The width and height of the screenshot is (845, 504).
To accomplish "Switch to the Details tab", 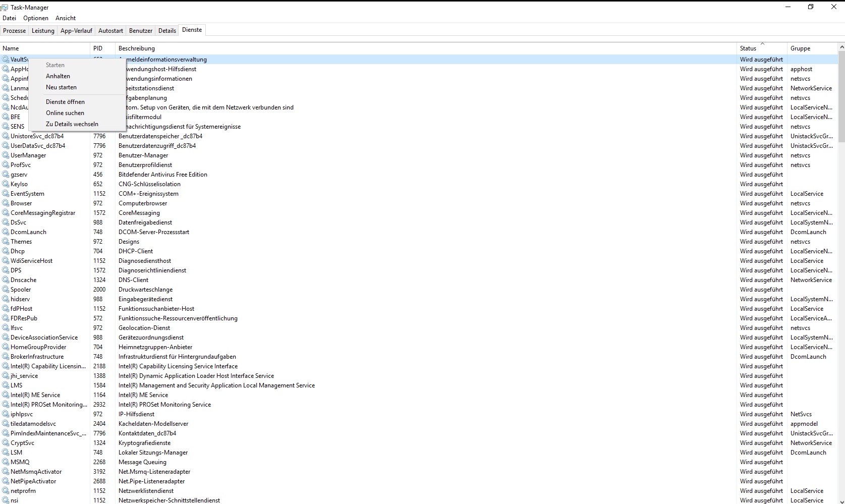I will tap(167, 31).
